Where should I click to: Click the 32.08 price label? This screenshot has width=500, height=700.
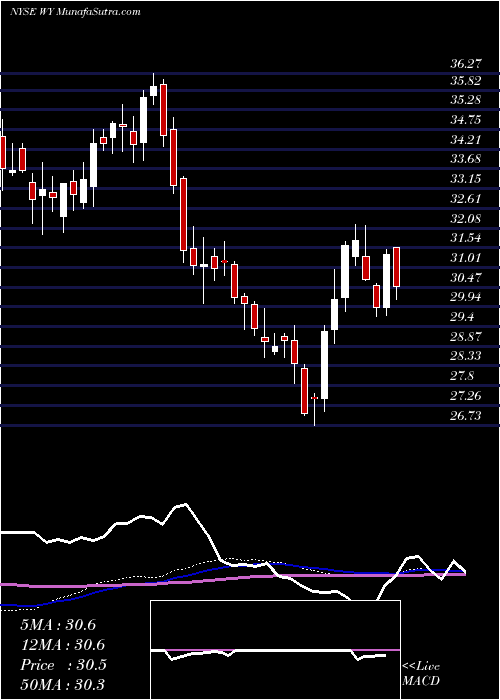coord(466,219)
